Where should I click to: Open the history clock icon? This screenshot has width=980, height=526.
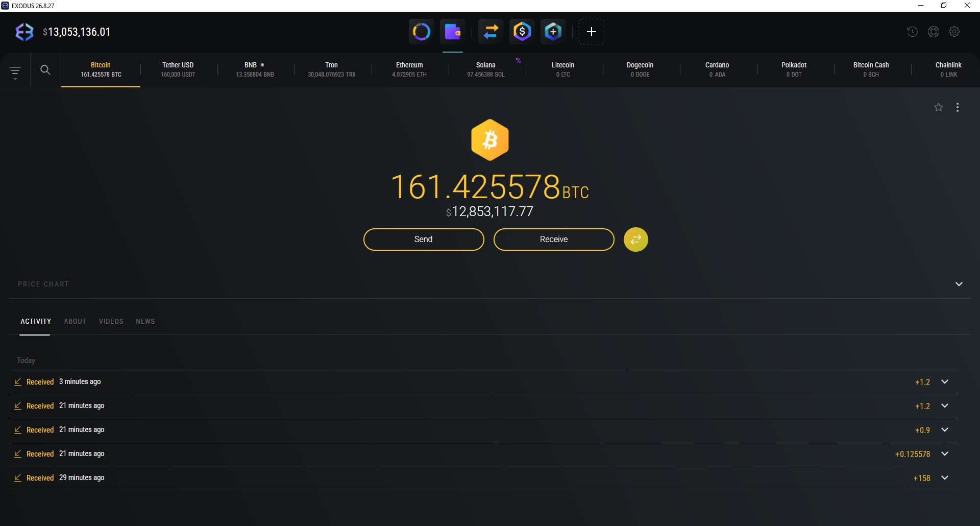[x=912, y=32]
